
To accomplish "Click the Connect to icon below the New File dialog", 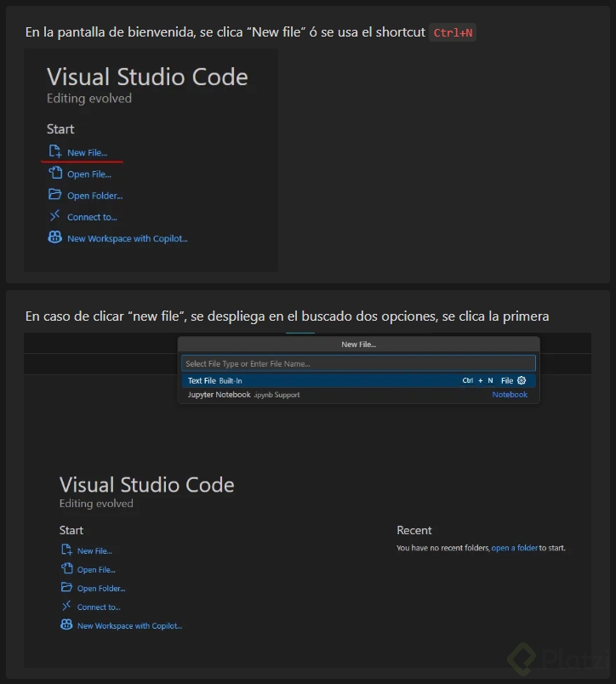I will [x=66, y=607].
